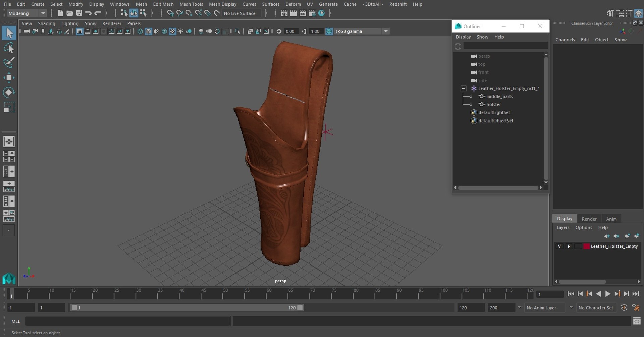
Task: Toggle smooth shade all icon
Action: (148, 31)
